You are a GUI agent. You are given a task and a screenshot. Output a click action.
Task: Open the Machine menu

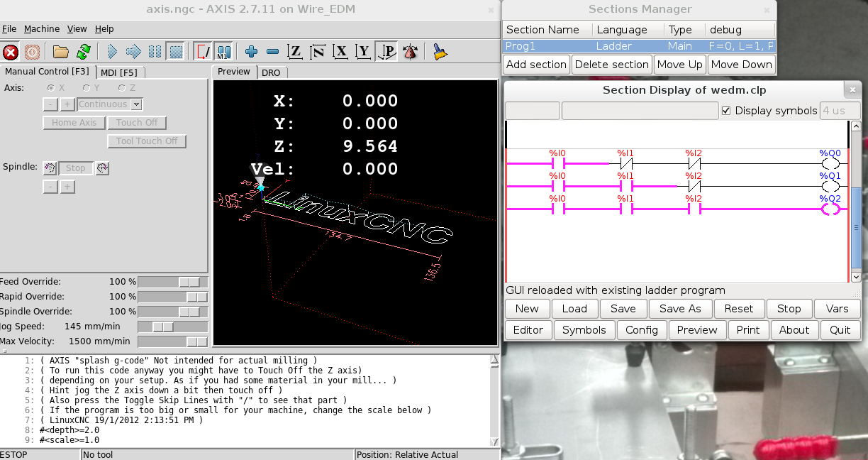coord(42,29)
